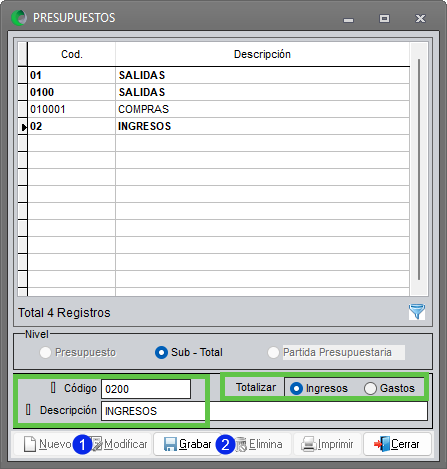Click the Nuevo blank page icon
This screenshot has height=469, width=447.
click(x=30, y=444)
